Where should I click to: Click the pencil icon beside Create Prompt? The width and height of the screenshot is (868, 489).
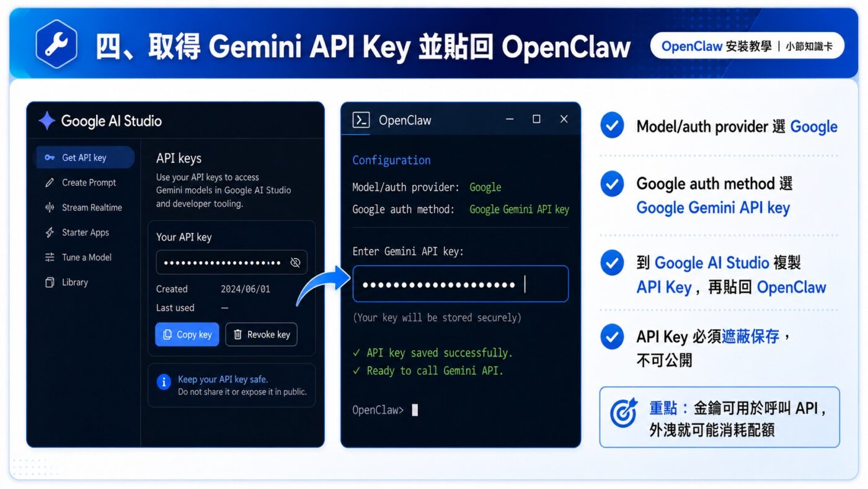pos(50,182)
